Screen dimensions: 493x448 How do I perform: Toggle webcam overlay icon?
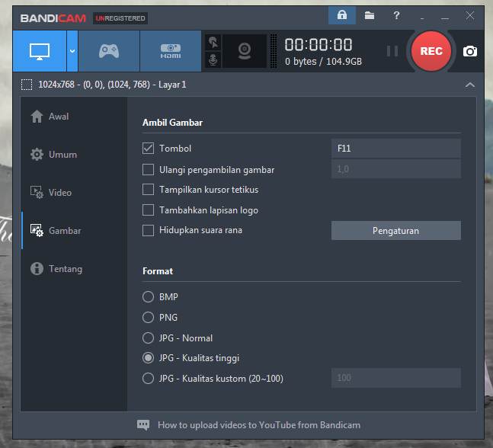pyautogui.click(x=245, y=51)
